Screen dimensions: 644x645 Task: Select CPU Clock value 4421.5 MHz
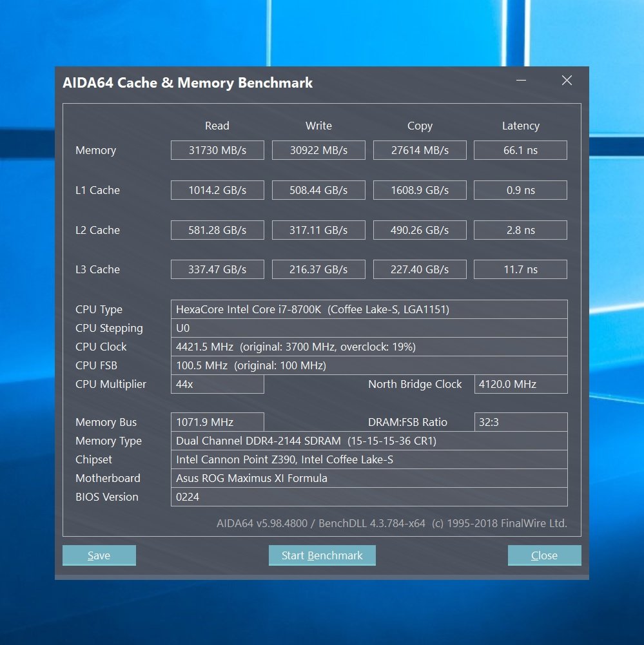click(369, 347)
